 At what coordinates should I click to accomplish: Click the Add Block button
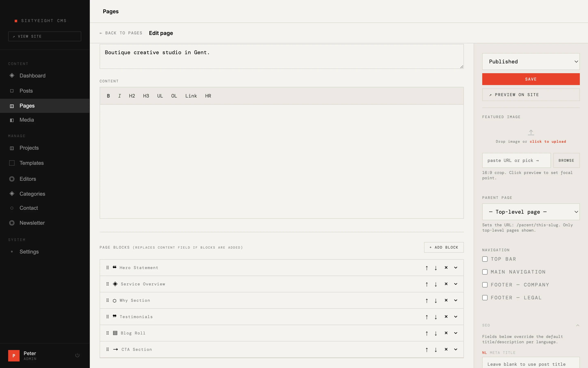point(444,247)
